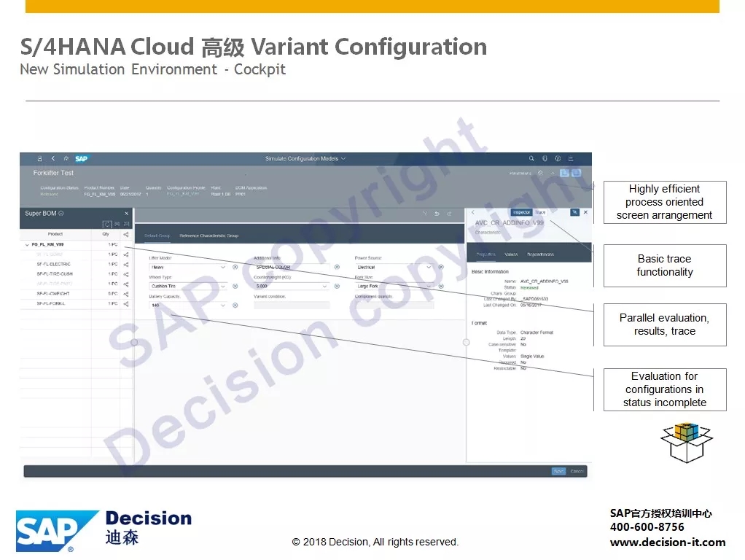Open the Power Source dropdown
The image size is (745, 560).
pyautogui.click(x=429, y=267)
